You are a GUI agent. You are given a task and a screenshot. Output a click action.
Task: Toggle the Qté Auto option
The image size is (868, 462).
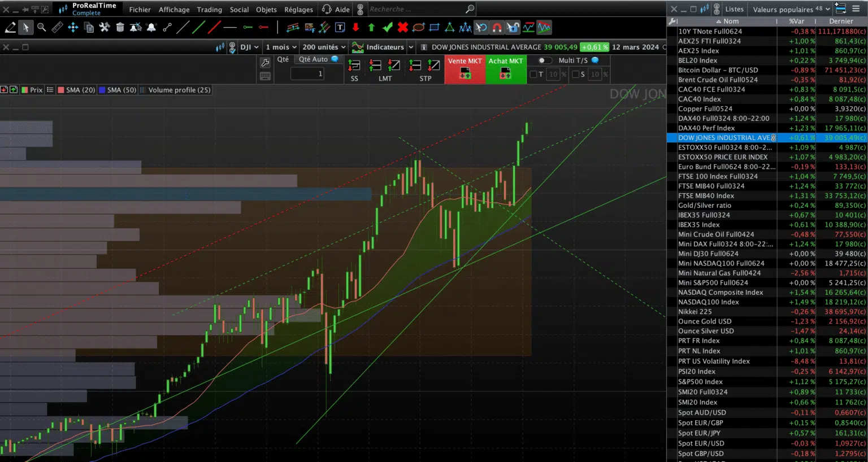pos(319,59)
